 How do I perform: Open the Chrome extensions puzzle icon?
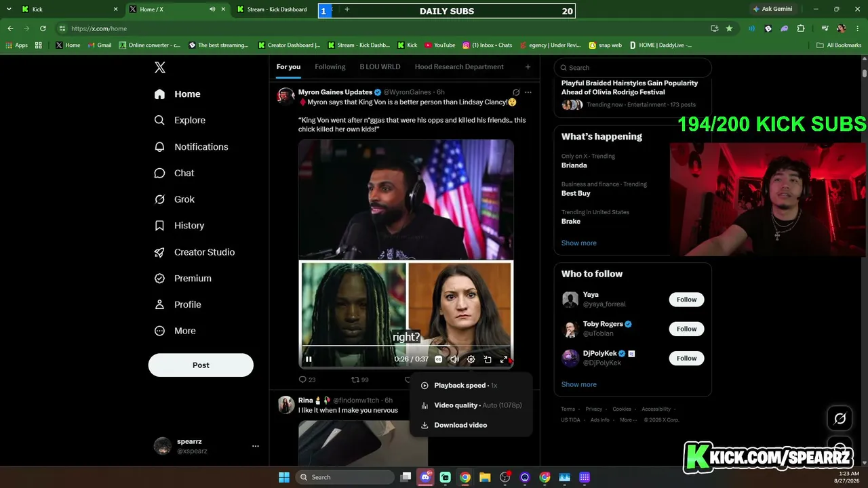point(801,28)
